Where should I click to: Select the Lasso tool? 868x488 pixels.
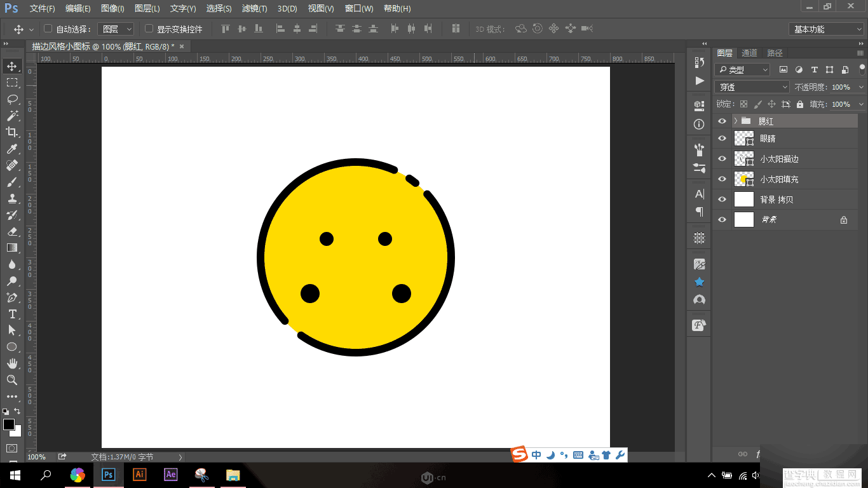coord(12,99)
